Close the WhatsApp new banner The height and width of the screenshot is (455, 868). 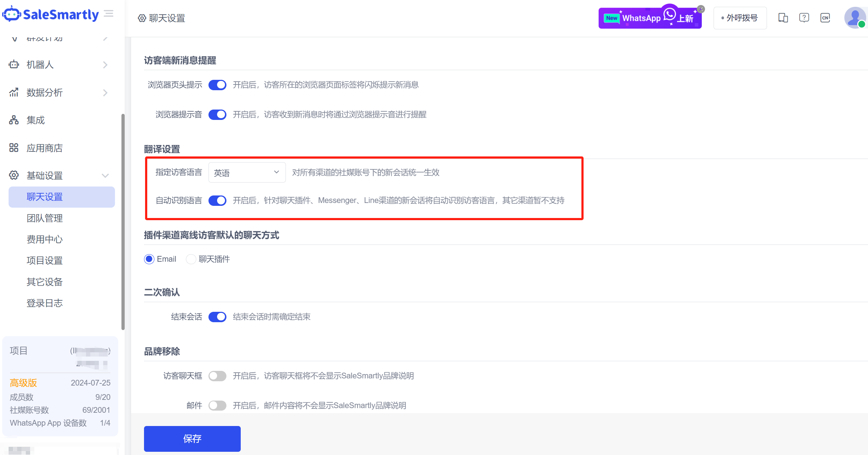701,9
